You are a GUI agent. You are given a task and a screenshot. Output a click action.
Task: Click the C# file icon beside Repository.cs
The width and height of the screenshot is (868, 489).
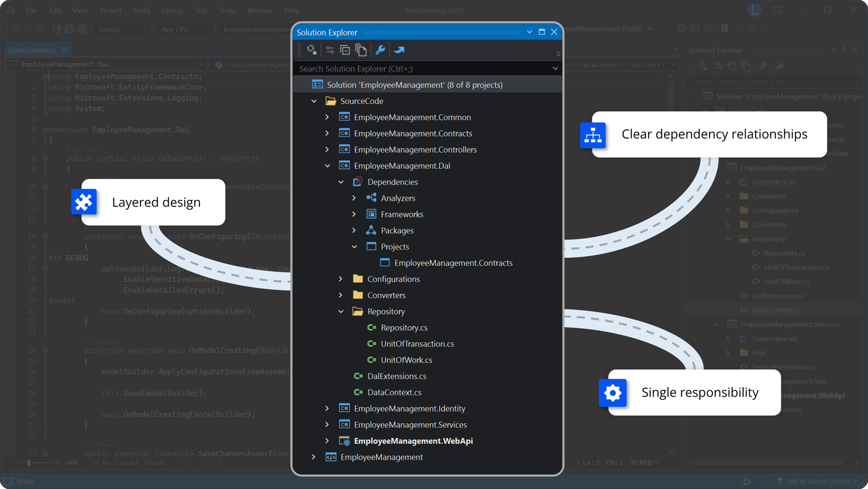(372, 328)
